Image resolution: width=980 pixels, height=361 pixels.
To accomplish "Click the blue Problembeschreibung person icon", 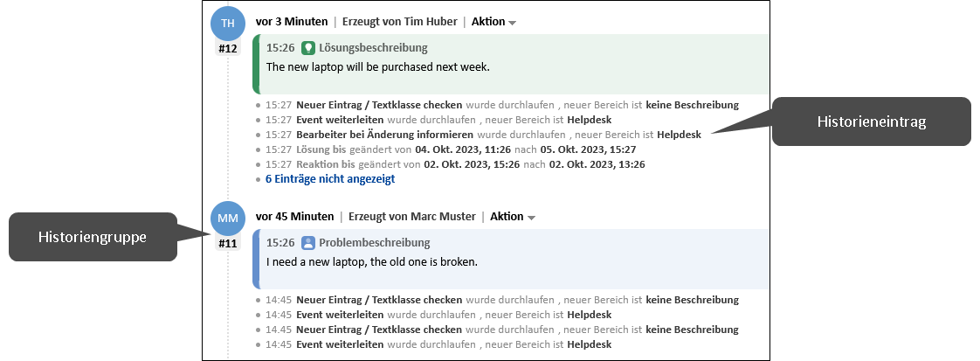I will click(x=307, y=243).
